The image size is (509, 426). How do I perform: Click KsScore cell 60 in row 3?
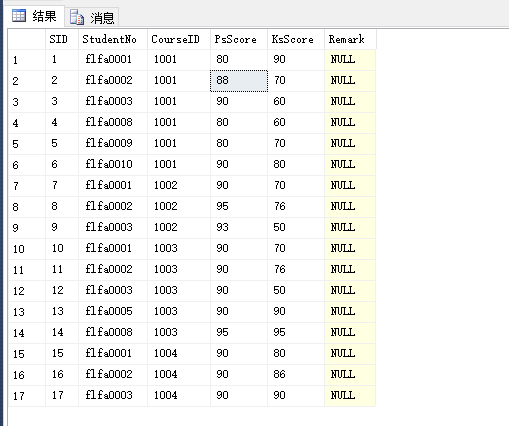pyautogui.click(x=296, y=102)
